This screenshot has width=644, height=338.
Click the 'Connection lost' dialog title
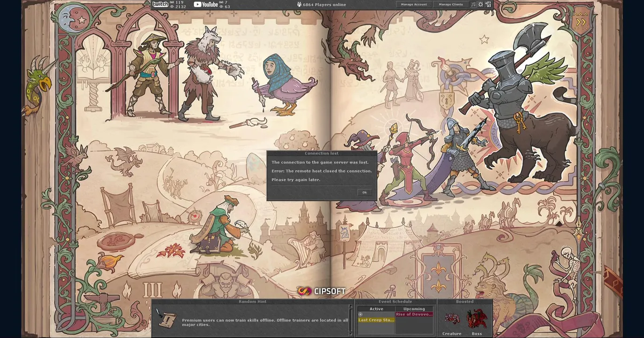pos(322,153)
